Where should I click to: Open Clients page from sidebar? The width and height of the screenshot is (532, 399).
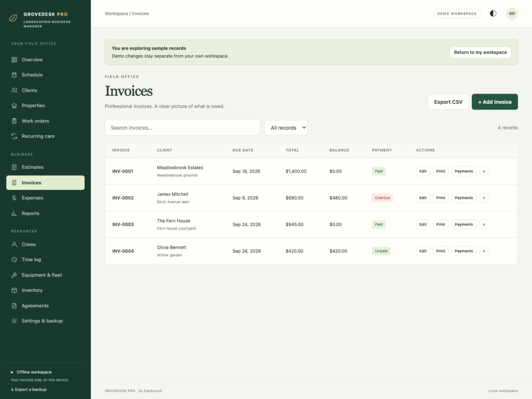point(46,90)
